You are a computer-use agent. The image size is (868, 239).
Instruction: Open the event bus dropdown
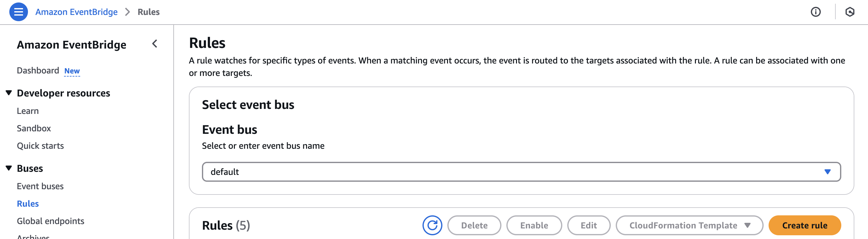pyautogui.click(x=521, y=172)
